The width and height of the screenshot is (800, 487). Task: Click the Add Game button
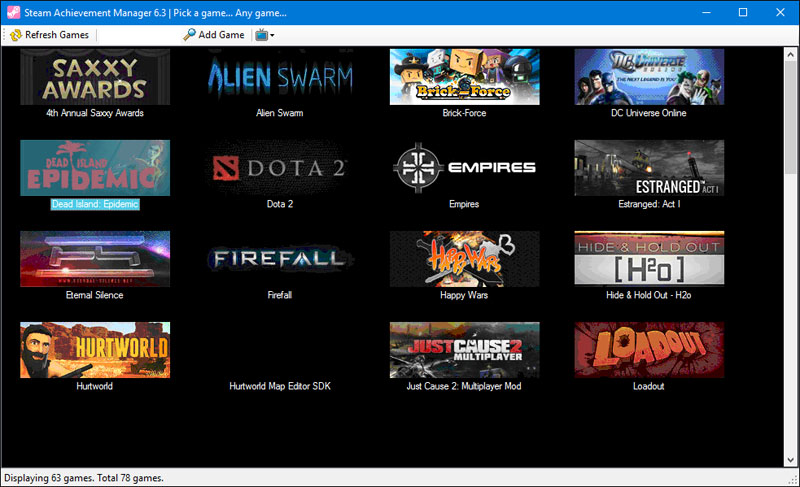214,35
